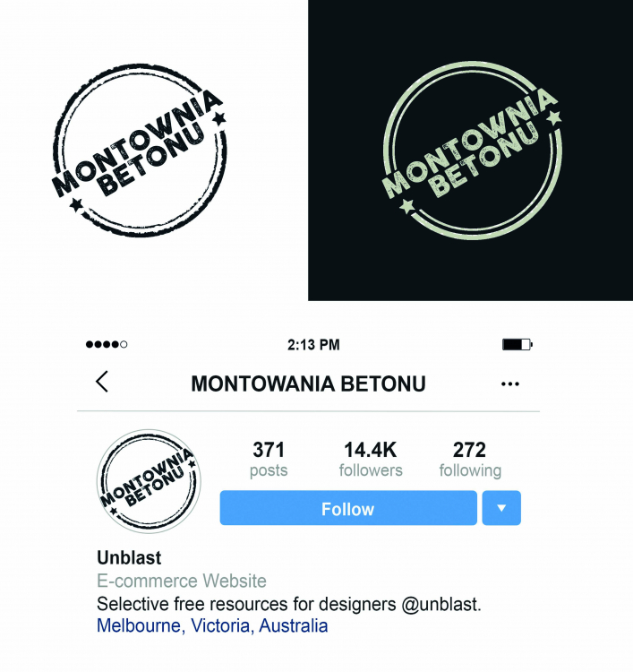
Task: Click the black stamp logo on white
Action: pos(139,150)
